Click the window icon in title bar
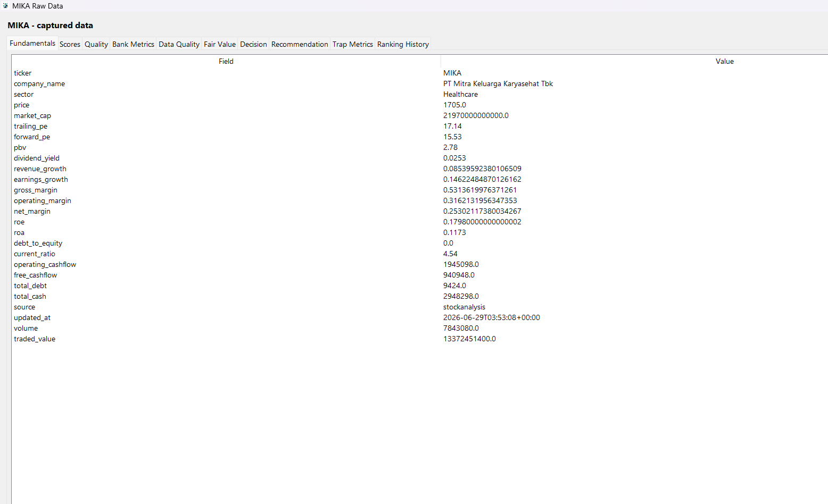Image resolution: width=828 pixels, height=504 pixels. point(5,6)
